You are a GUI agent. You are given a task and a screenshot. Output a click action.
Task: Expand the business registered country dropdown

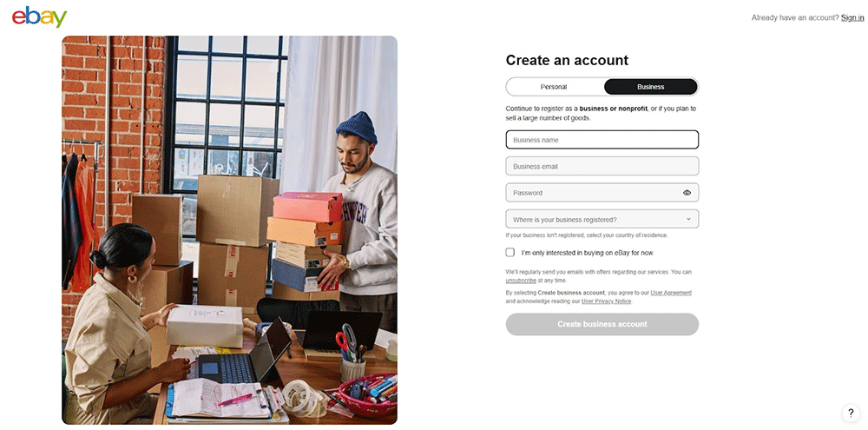tap(602, 219)
